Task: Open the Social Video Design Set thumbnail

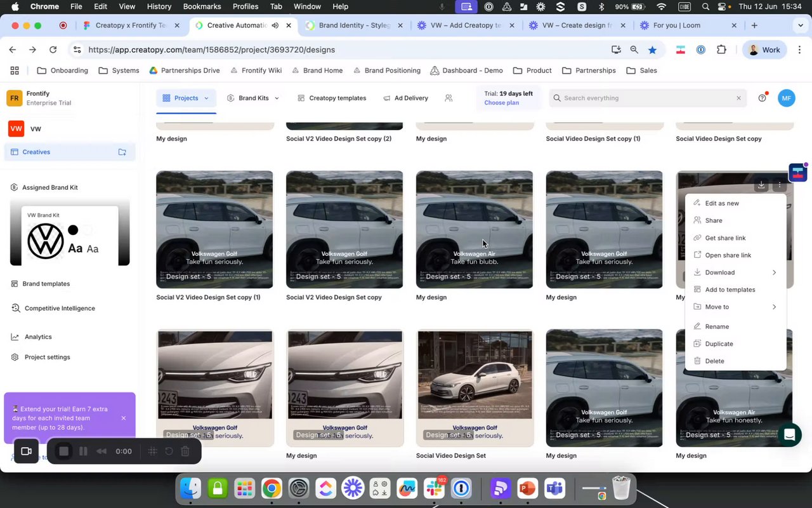Action: [475, 388]
